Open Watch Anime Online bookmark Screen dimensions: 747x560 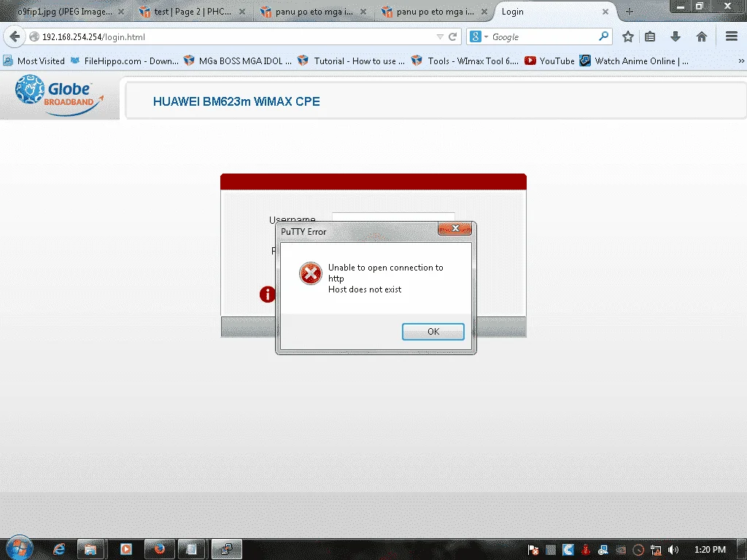(x=634, y=61)
